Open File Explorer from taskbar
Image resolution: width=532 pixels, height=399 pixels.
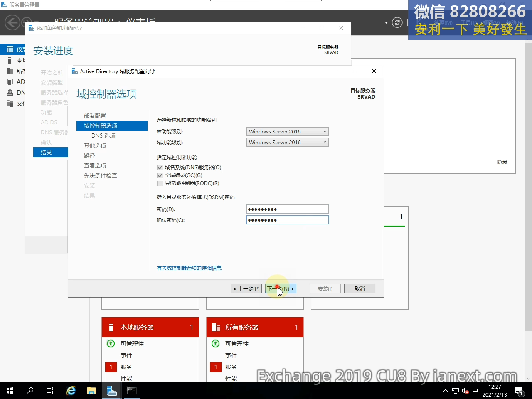pos(91,391)
